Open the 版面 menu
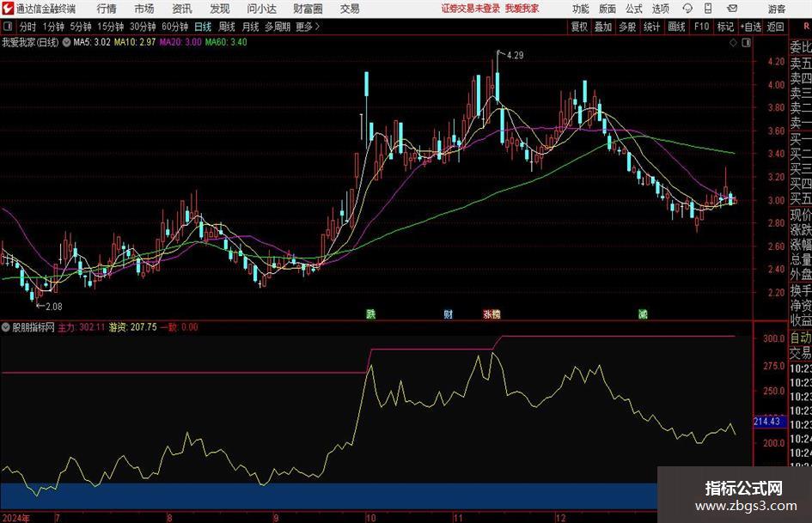 pos(607,9)
